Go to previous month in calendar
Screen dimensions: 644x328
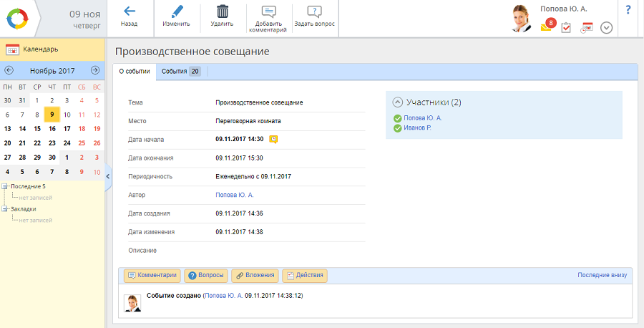9,70
